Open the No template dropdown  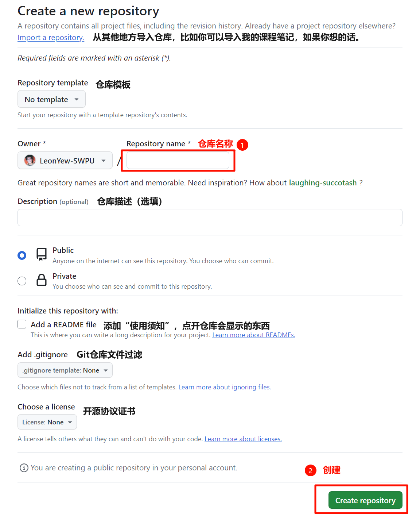coord(51,99)
